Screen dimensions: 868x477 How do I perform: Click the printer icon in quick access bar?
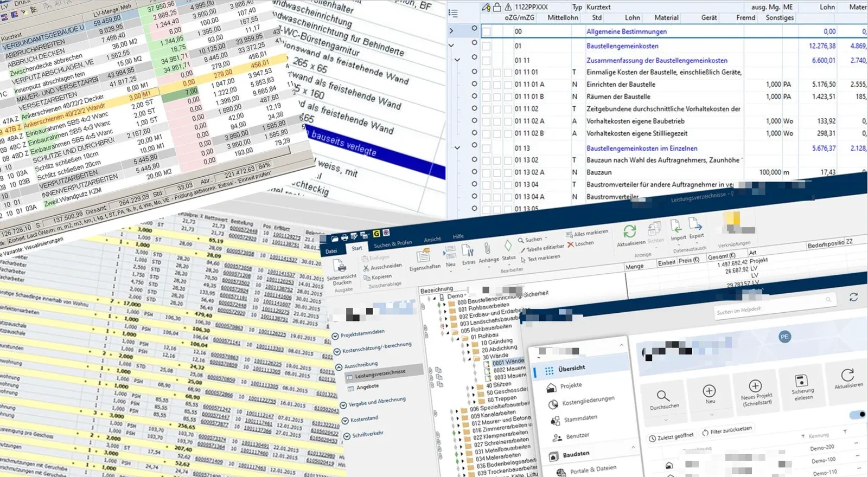344,237
